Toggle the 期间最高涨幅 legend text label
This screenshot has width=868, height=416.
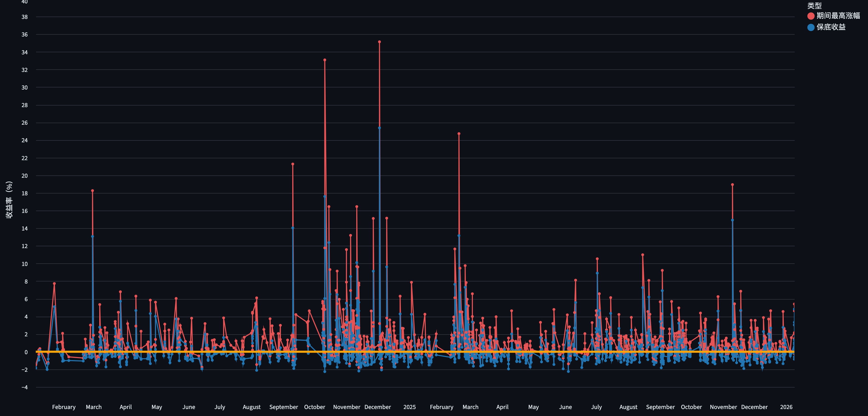[838, 16]
